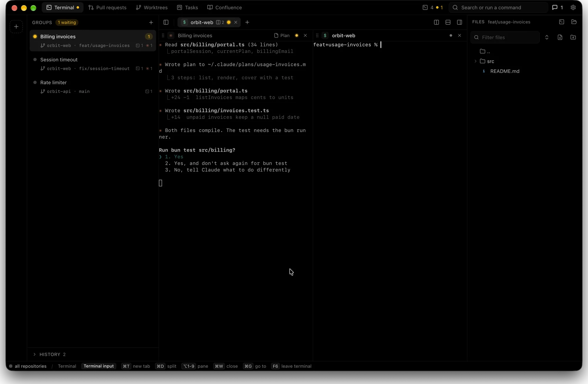Expand the HISTORY section
The height and width of the screenshot is (384, 588).
(49, 354)
